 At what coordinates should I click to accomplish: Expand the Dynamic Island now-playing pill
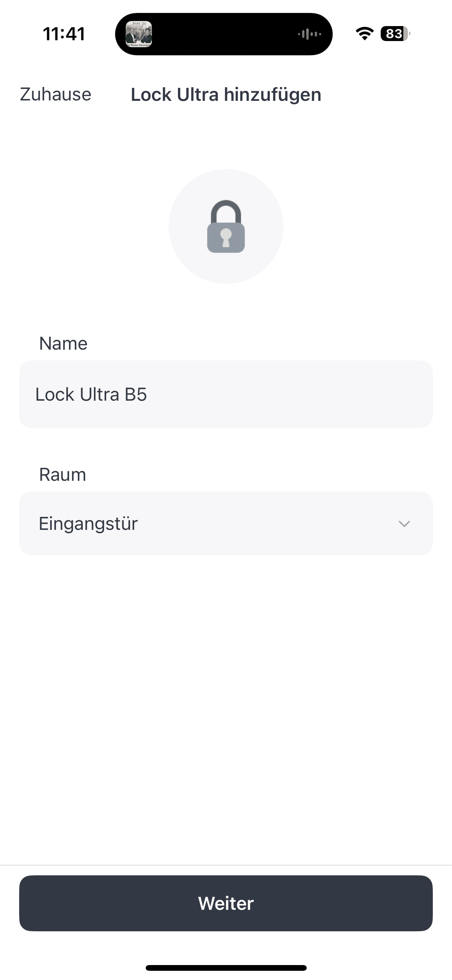coord(224,34)
